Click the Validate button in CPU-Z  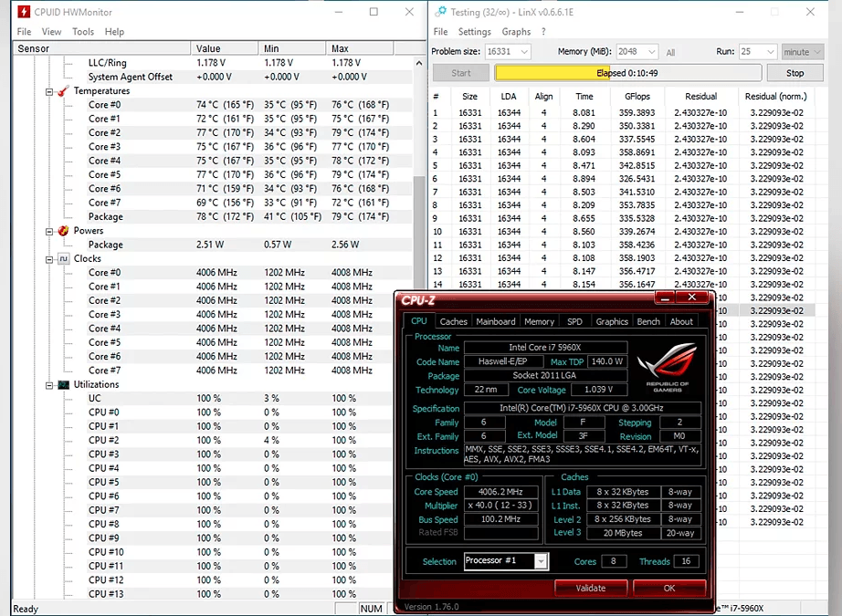[591, 588]
